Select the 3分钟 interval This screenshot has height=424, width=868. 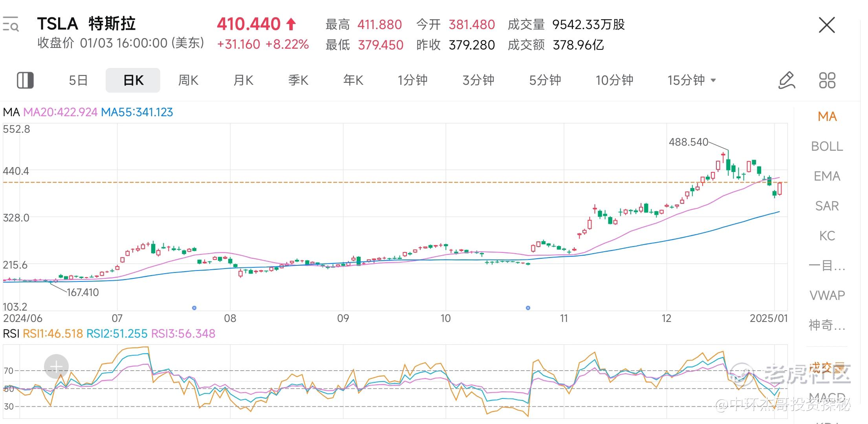tap(478, 80)
